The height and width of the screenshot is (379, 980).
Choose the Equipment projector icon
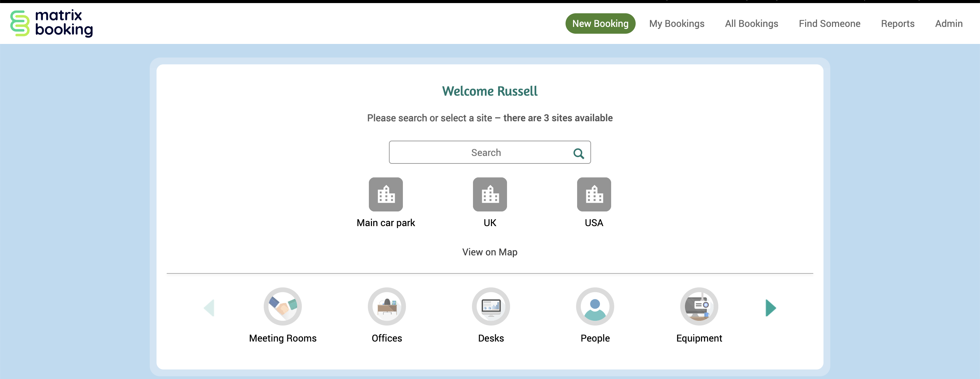[x=699, y=306]
